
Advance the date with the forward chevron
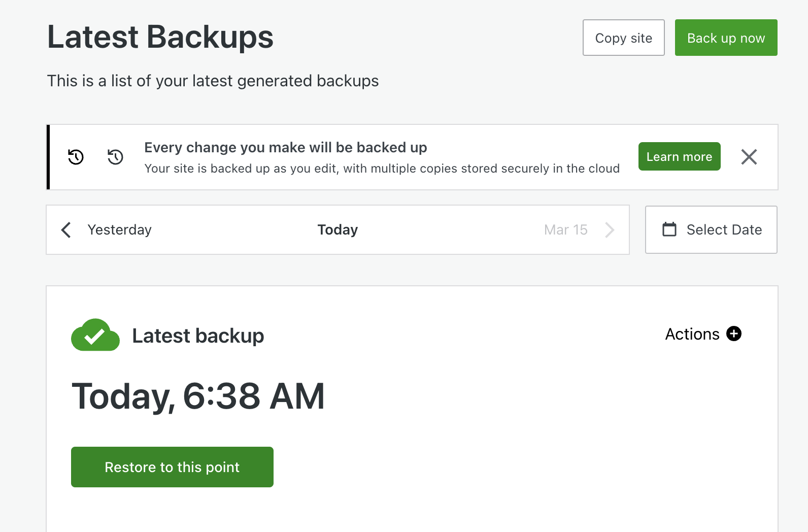coord(611,229)
